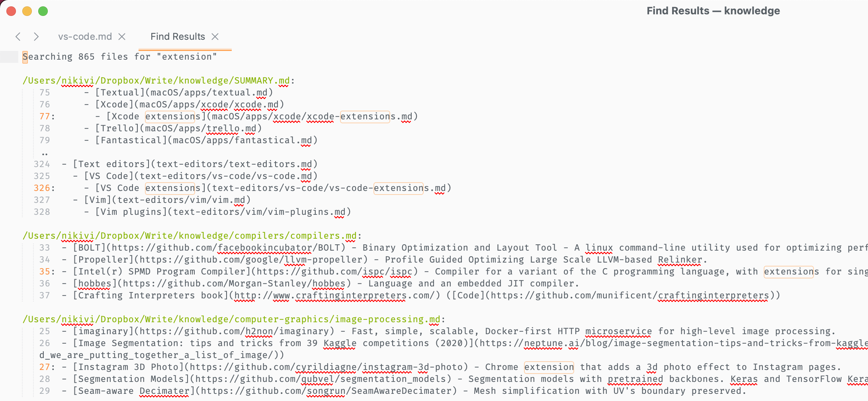Open the image-processing.md file path result
This screenshot has width=868, height=401.
point(234,319)
